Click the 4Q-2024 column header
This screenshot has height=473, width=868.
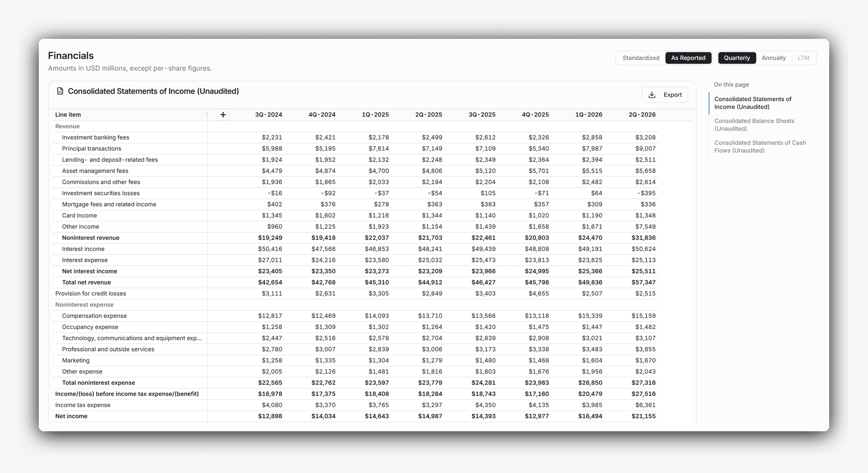(322, 114)
